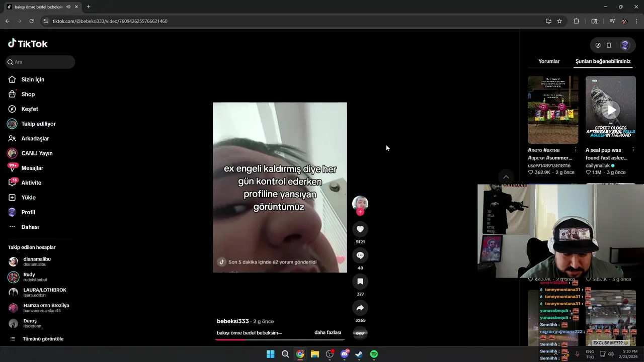Follow creator with red plus button

(x=360, y=212)
